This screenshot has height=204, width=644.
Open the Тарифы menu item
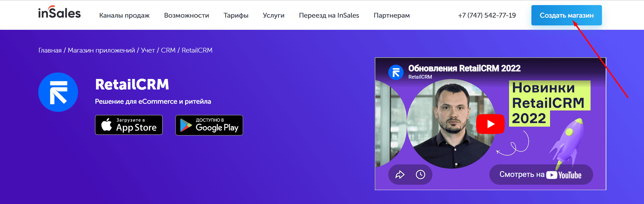point(236,16)
